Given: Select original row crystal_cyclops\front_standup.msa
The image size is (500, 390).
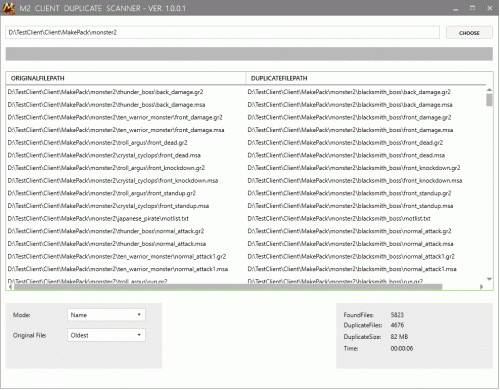Looking at the screenshot, I should (x=108, y=206).
